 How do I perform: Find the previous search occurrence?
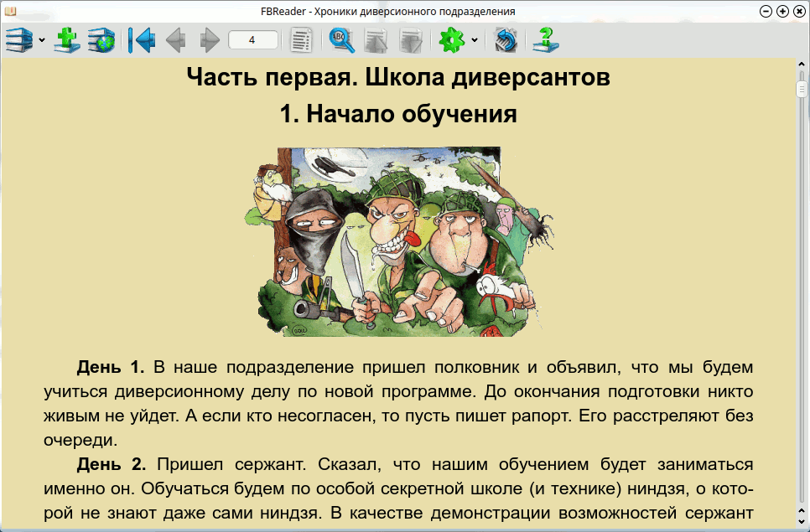click(376, 39)
